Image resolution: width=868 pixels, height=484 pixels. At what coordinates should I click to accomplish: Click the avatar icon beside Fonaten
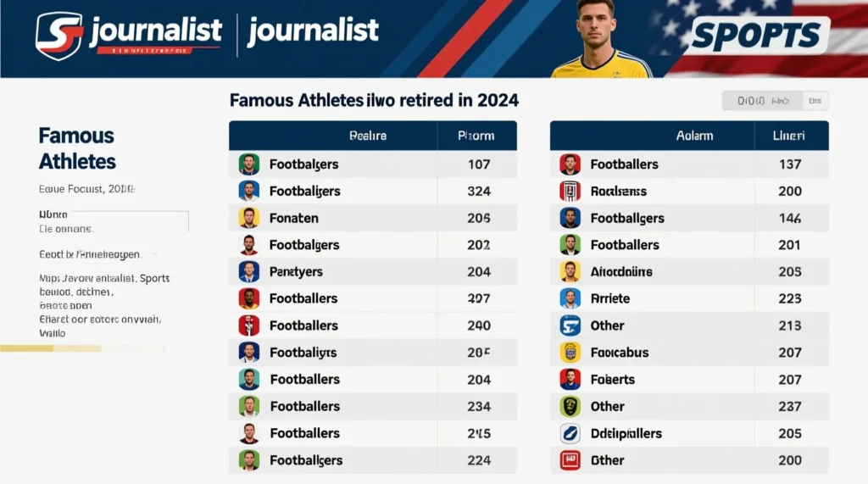[x=248, y=218]
